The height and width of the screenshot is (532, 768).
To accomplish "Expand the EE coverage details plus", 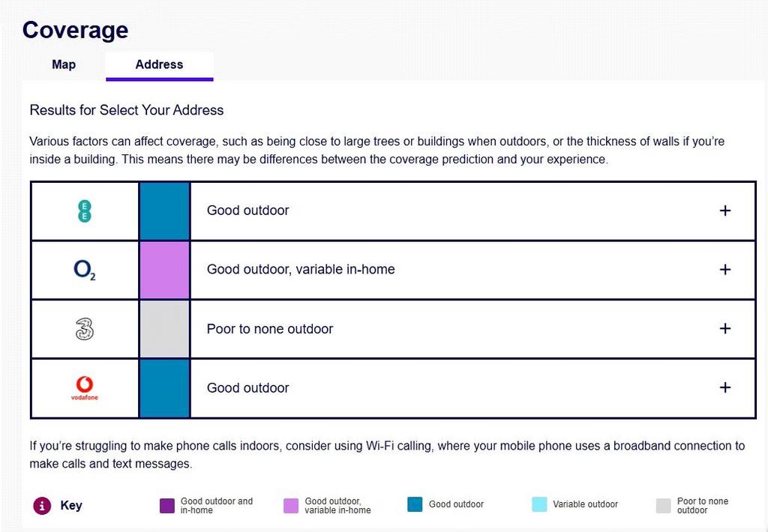I will 725,211.
